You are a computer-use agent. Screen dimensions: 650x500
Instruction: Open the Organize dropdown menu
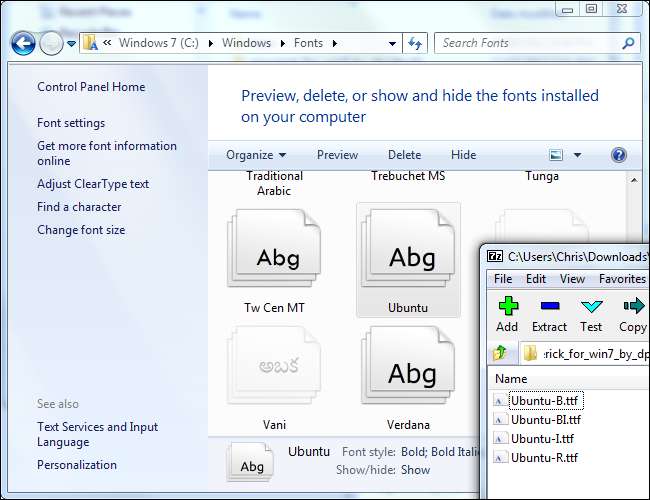[256, 155]
